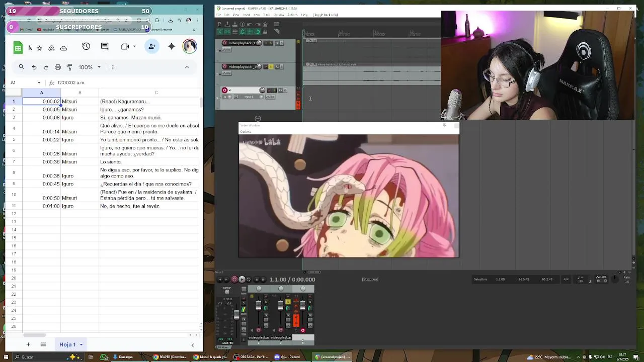Open version history clock icon in Sheets
Image resolution: width=644 pixels, height=362 pixels.
coord(86,46)
